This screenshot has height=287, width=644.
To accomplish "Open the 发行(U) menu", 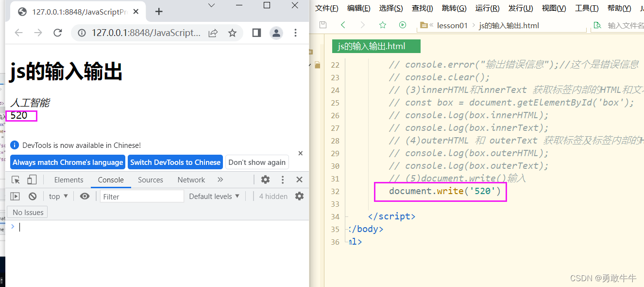I will pyautogui.click(x=521, y=8).
